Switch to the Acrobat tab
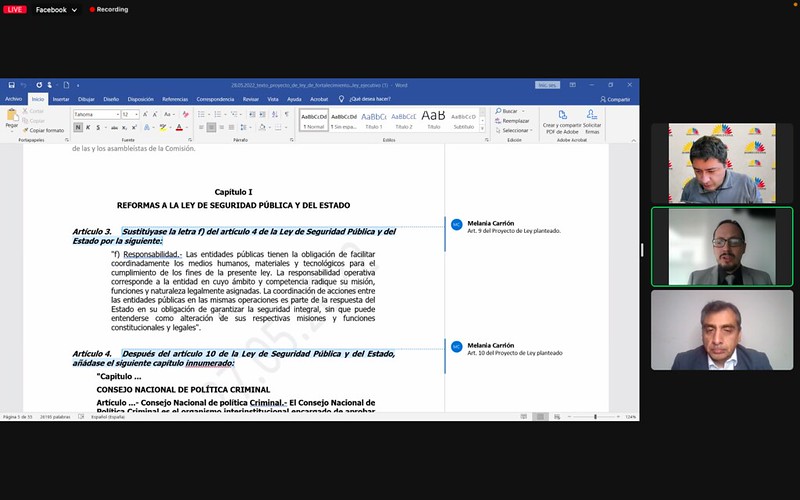The image size is (800, 500). 319,99
